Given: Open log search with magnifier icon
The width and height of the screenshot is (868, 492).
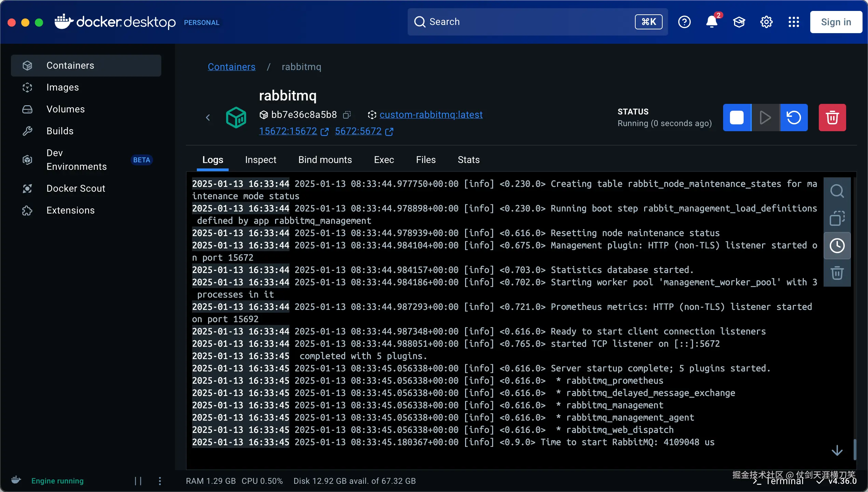Looking at the screenshot, I should [x=837, y=191].
